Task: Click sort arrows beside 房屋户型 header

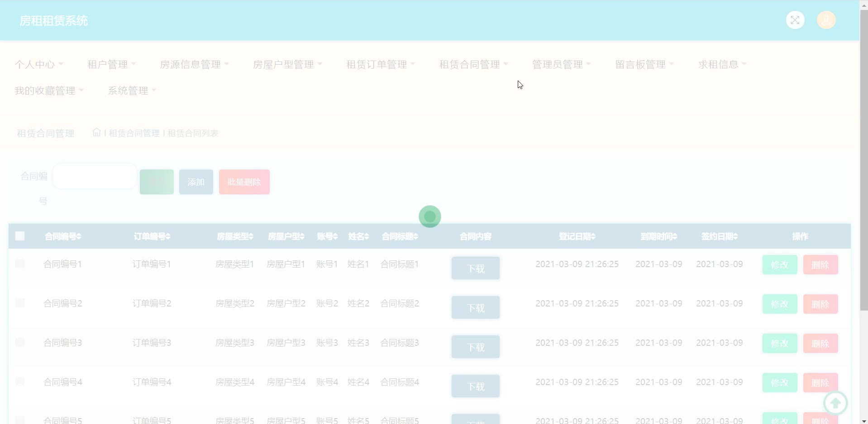Action: 302,236
